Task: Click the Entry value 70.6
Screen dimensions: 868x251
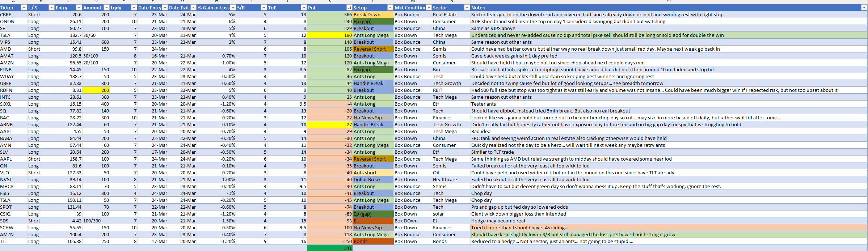Action: (x=68, y=14)
